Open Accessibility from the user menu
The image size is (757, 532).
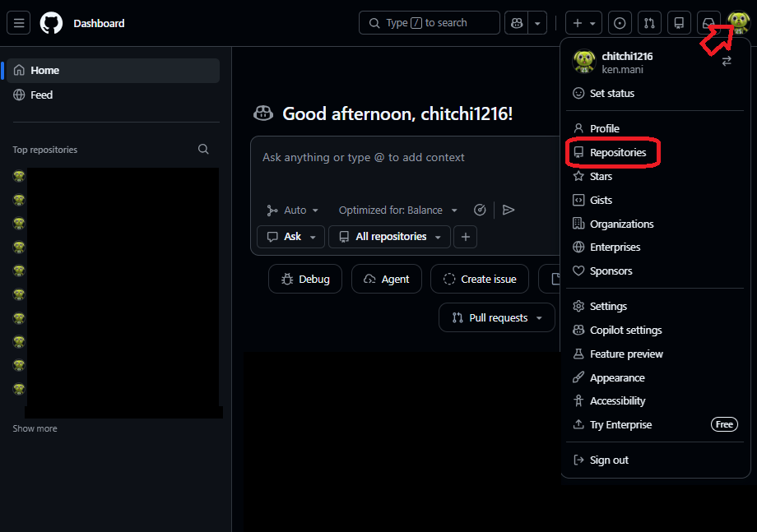point(655,401)
